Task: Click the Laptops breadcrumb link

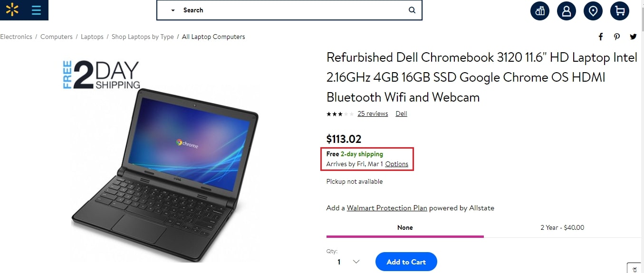Action: pyautogui.click(x=92, y=37)
